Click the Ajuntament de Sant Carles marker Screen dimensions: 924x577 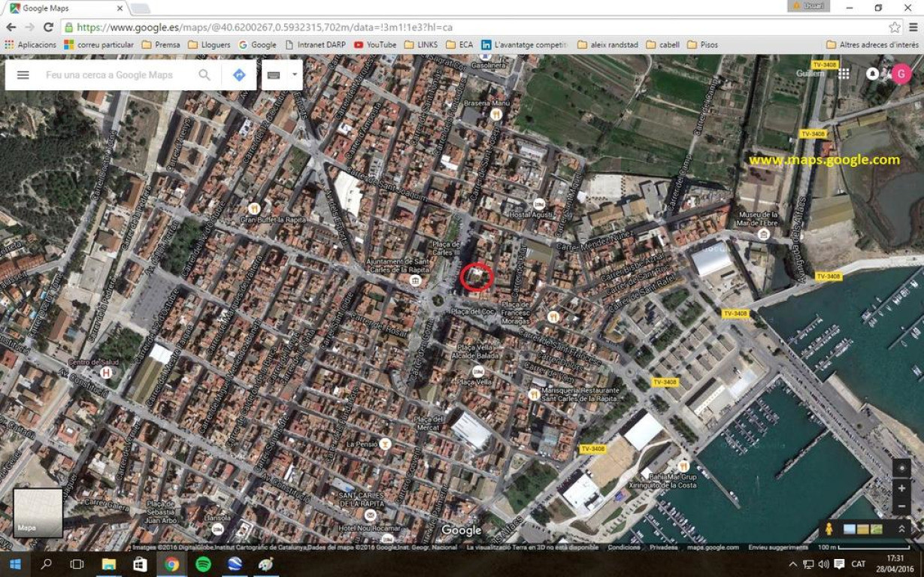415,280
